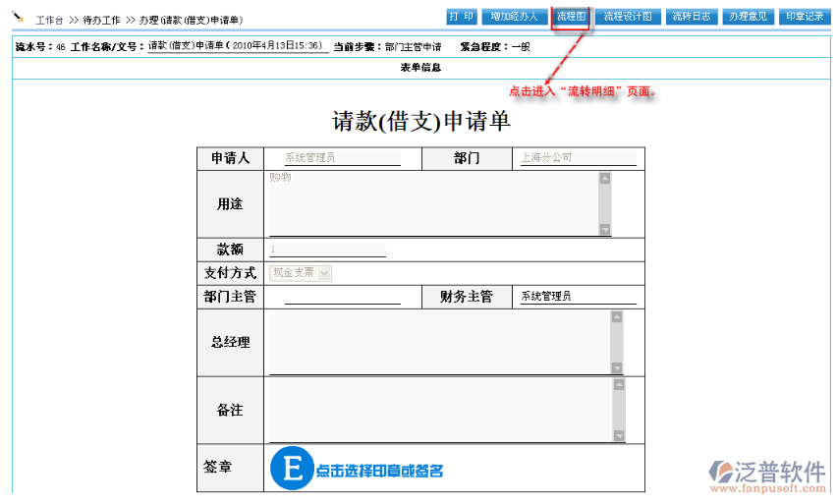
Task: Open 流程设计图 process design view
Action: (x=628, y=17)
